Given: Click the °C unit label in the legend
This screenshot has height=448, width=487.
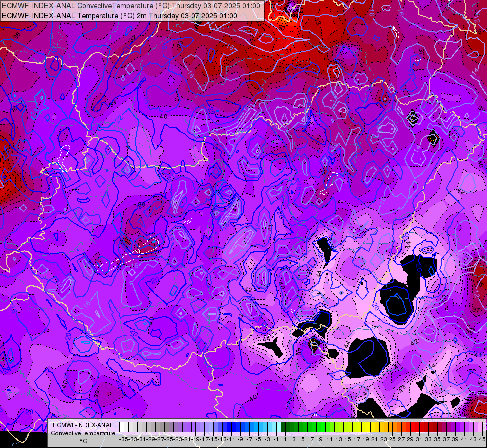Looking at the screenshot, I should (x=83, y=441).
